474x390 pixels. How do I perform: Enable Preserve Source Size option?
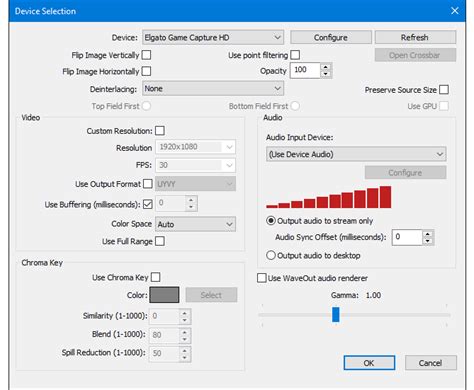(x=444, y=90)
